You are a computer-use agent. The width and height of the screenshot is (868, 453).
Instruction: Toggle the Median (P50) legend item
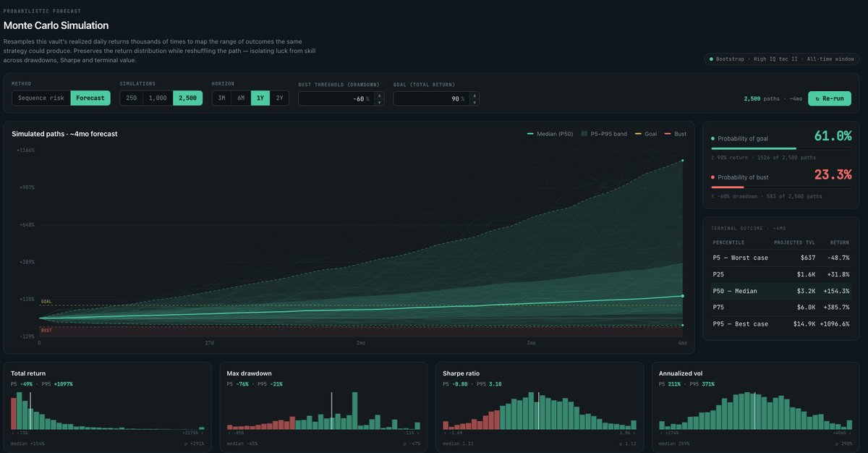[x=551, y=134]
